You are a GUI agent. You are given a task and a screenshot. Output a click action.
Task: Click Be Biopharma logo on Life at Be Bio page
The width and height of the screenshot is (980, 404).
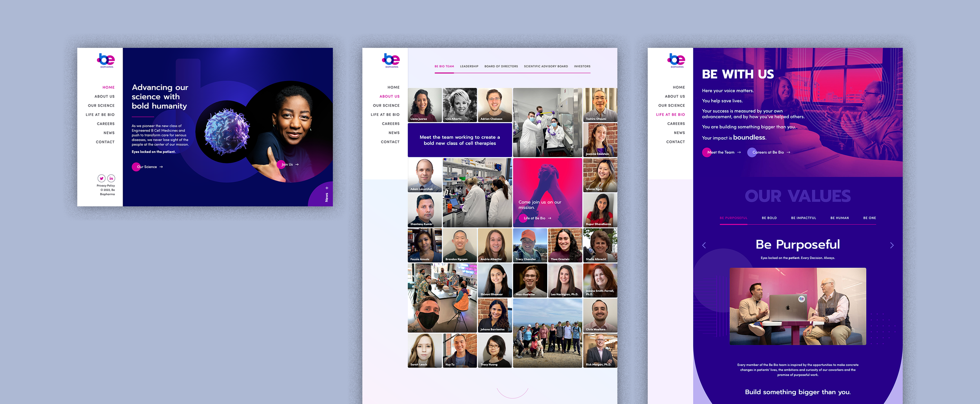pos(676,61)
